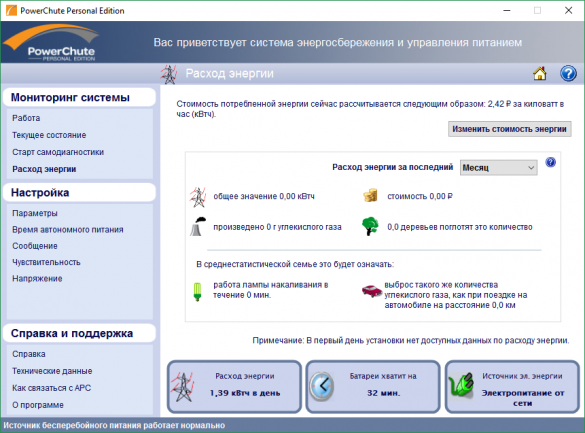This screenshot has height=433, width=585.
Task: Open Старт самодиагностики menu item
Action: (x=58, y=152)
